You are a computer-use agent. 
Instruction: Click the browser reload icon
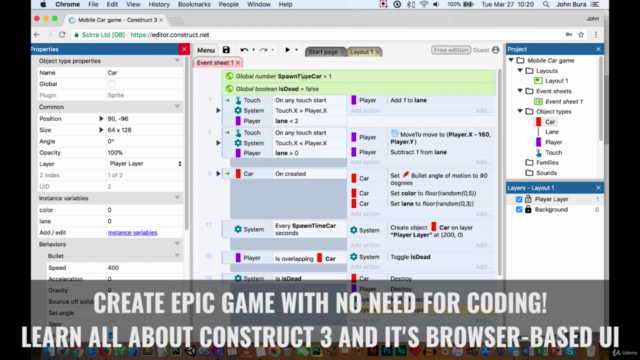coord(62,35)
